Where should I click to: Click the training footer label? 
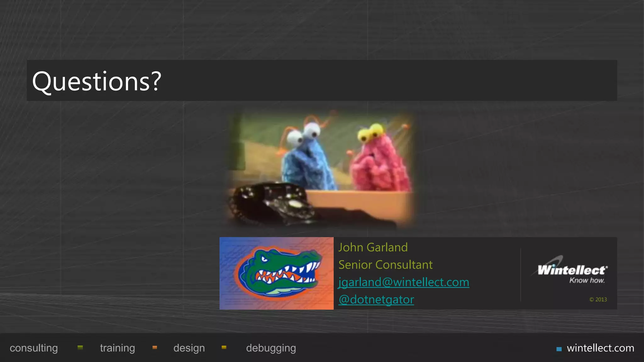tap(117, 348)
